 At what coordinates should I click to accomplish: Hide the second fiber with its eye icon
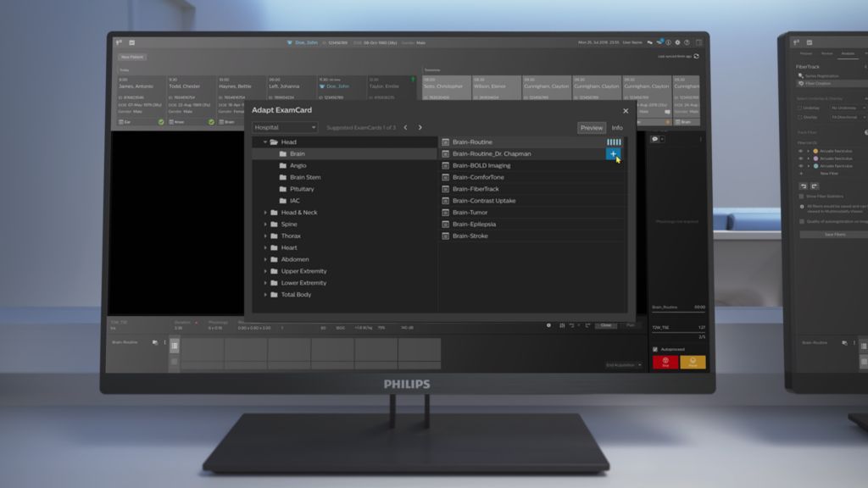click(800, 158)
